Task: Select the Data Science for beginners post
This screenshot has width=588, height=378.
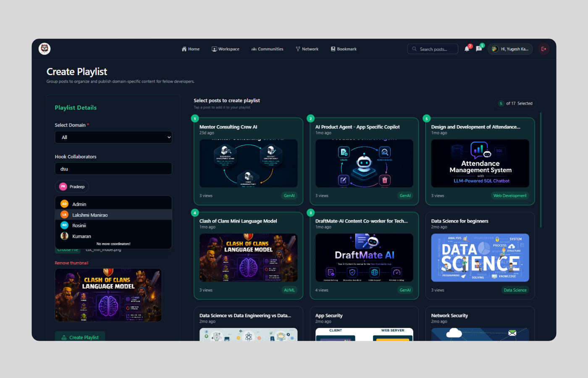Action: (480, 256)
